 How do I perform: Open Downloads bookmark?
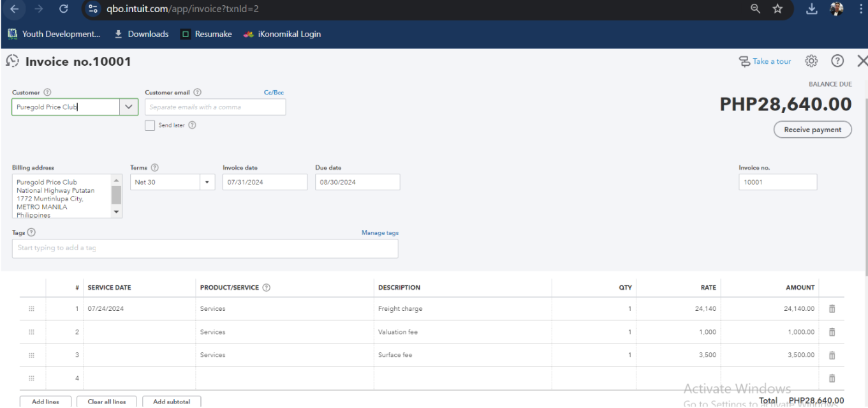point(142,34)
